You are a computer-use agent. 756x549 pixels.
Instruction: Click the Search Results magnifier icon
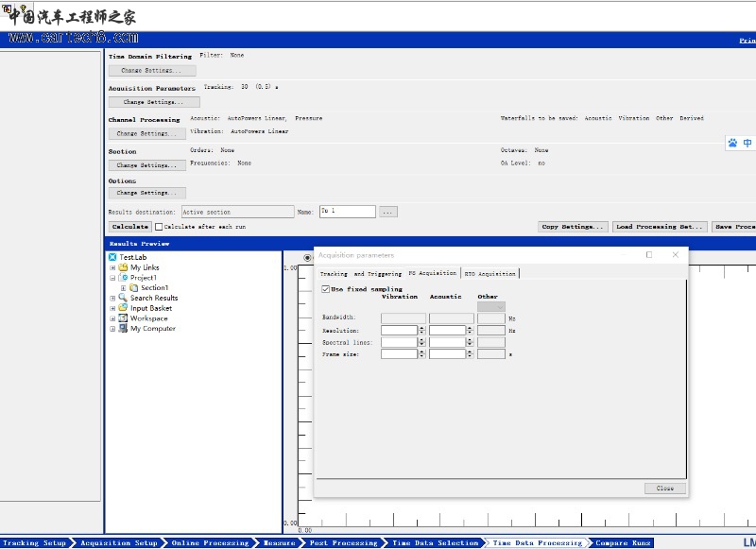(123, 298)
